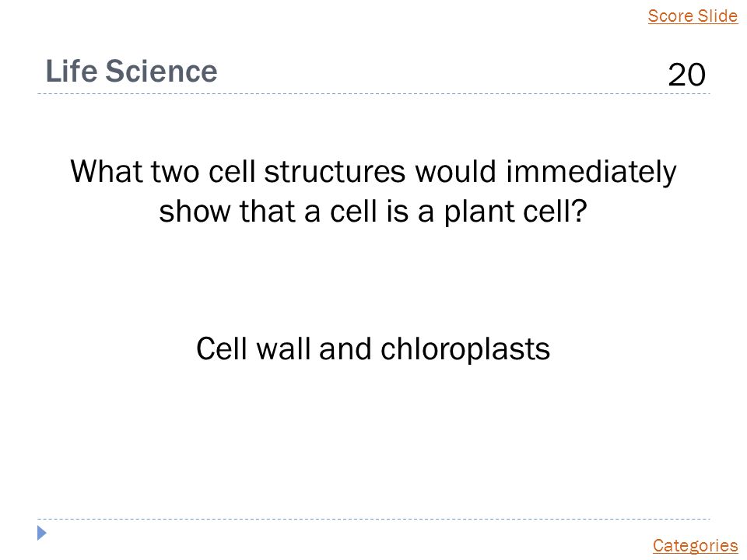The image size is (747, 560).
Task: Go to the Categories link
Action: 695,545
